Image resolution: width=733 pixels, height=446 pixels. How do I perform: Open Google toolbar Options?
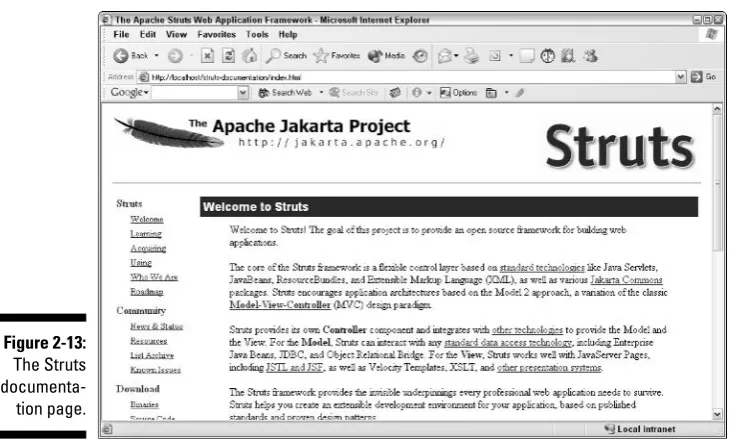click(459, 93)
